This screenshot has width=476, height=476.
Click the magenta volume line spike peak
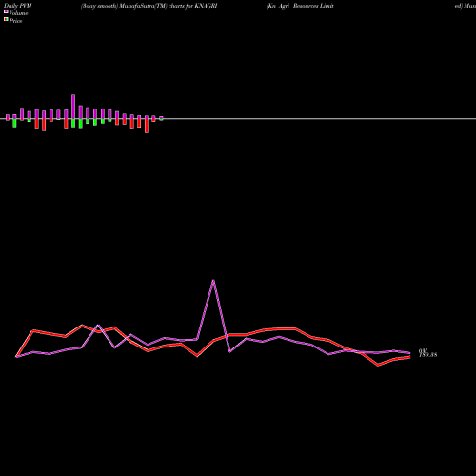coord(213,281)
